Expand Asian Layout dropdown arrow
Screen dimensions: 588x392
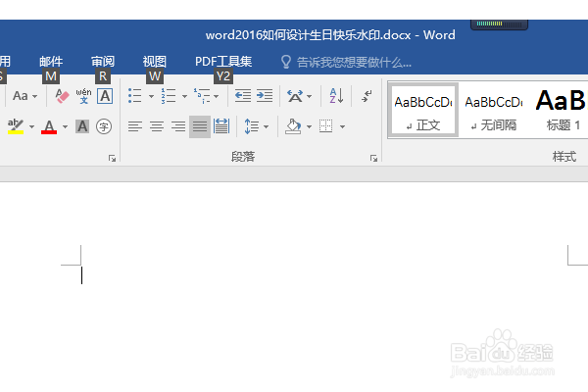pyautogui.click(x=310, y=96)
